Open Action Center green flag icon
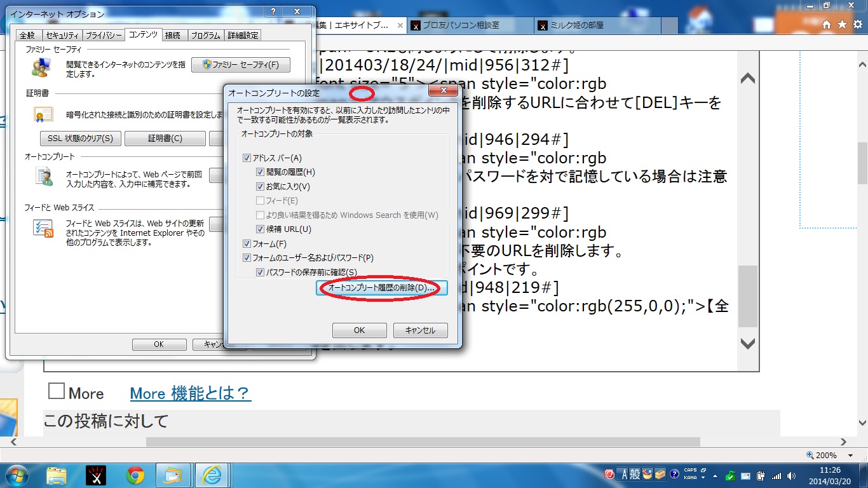Screen dimensions: 868x488 [731, 475]
